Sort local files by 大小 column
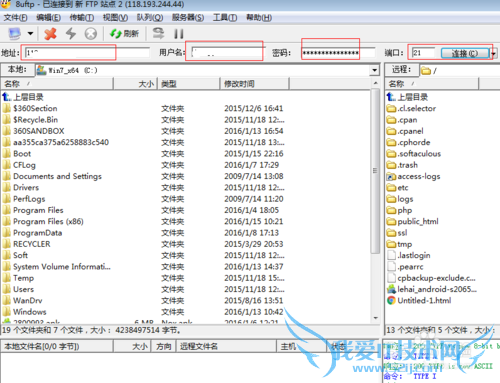The height and width of the screenshot is (383, 500). coord(136,84)
